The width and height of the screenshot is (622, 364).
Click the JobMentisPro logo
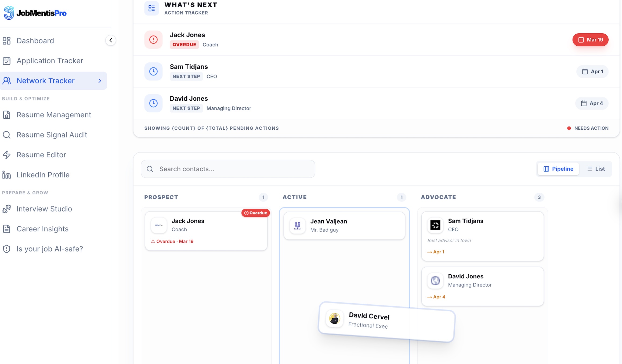coord(35,13)
